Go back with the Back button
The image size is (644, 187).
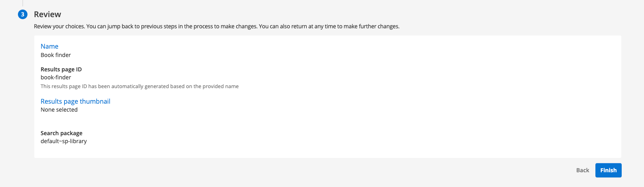tap(582, 170)
